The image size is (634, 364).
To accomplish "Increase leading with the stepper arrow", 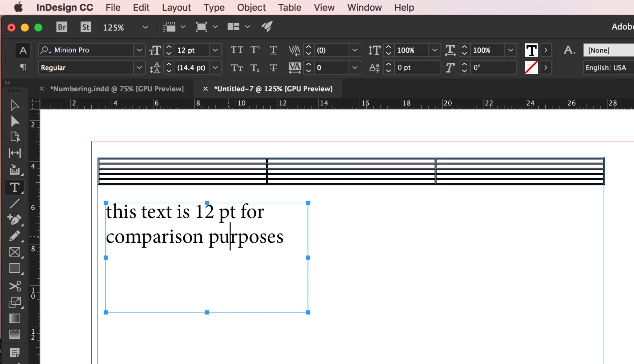I will click(x=169, y=64).
